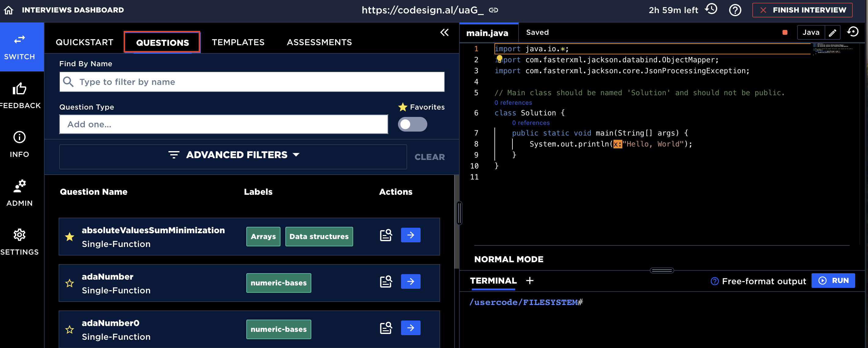868x348 pixels.
Task: Load absoluteValuesSumMinimization with arrow button
Action: click(x=410, y=235)
